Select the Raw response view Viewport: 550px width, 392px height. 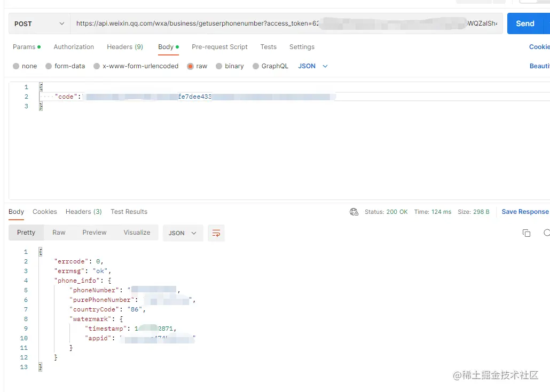pos(59,233)
